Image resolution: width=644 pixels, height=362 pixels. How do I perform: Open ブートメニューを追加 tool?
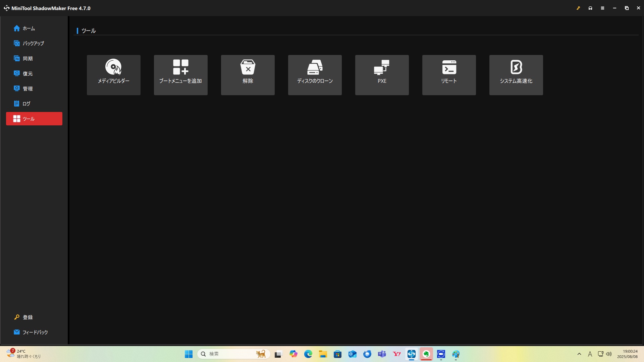click(x=180, y=75)
